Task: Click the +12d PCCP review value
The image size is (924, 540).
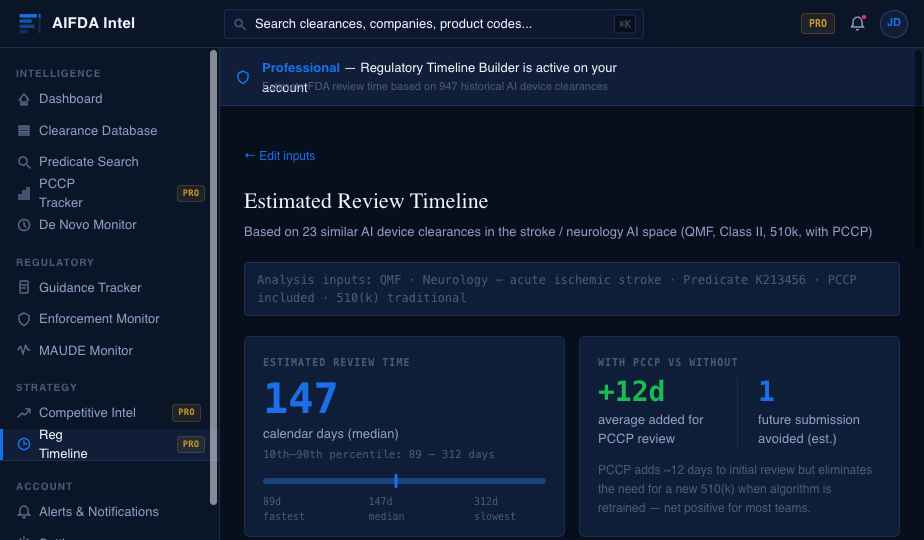Action: pos(631,391)
